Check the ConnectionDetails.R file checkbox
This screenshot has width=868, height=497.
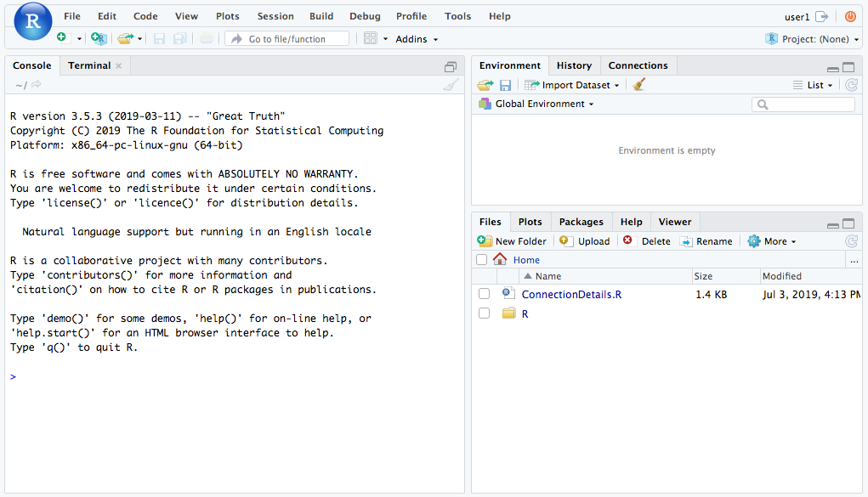click(484, 294)
